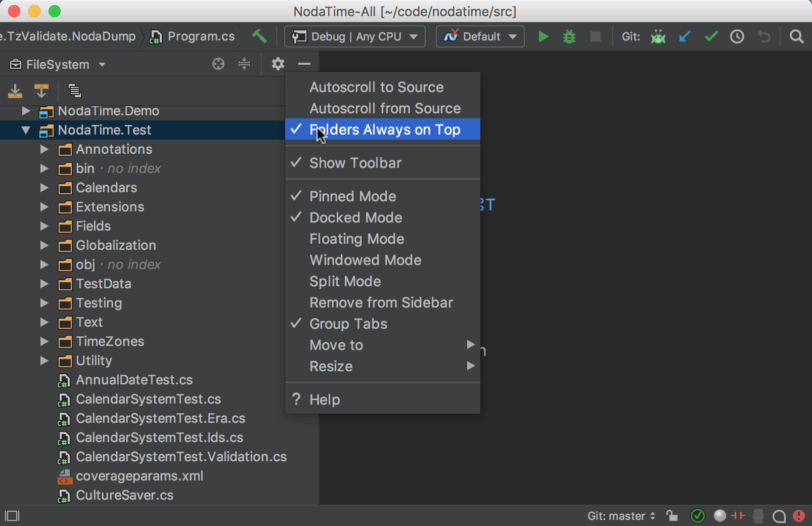Click the TzValidate.NodaDump breadcrumb
The image size is (812, 526).
(68, 36)
